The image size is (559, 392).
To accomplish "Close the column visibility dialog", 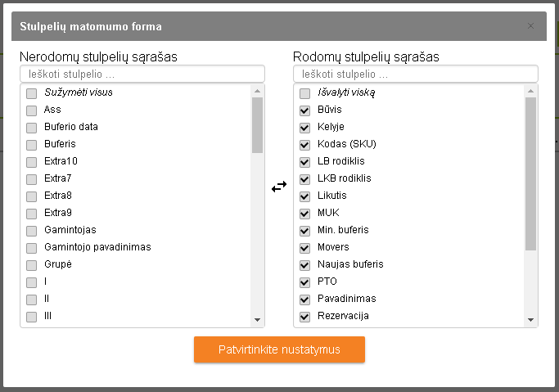I will point(530,26).
